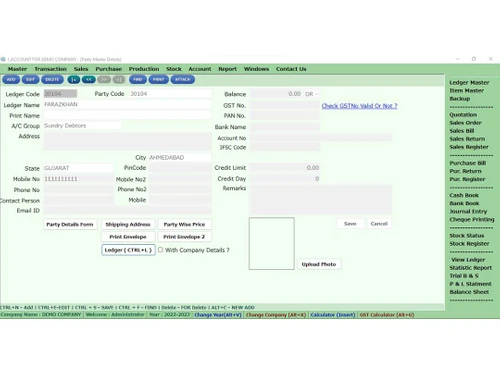Open the Production menu
The image size is (500, 375).
click(144, 69)
